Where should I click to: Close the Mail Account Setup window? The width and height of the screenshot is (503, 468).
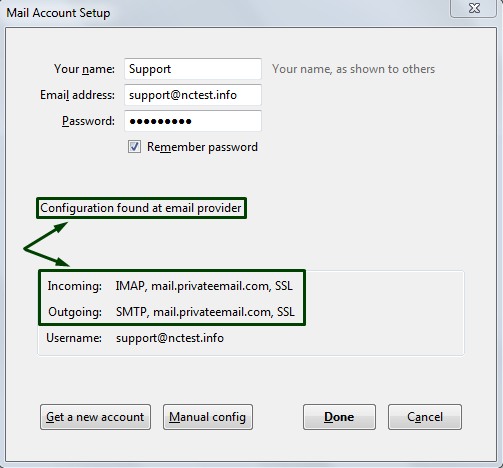[474, 8]
